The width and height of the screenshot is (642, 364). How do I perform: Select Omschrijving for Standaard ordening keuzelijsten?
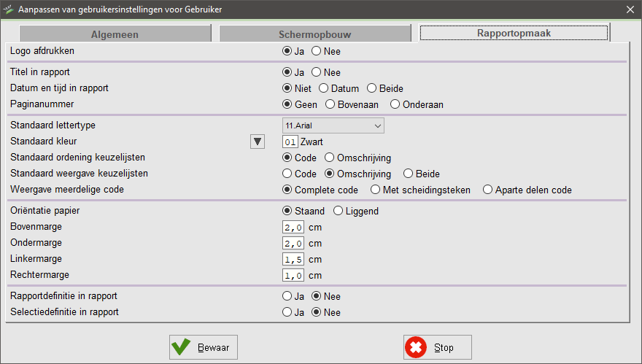tap(330, 158)
